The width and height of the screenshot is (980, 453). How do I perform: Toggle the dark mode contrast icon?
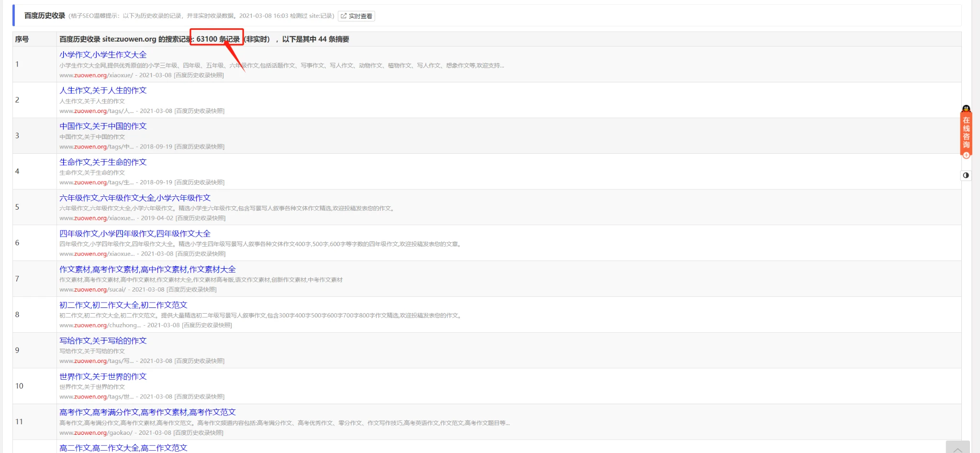click(x=966, y=175)
